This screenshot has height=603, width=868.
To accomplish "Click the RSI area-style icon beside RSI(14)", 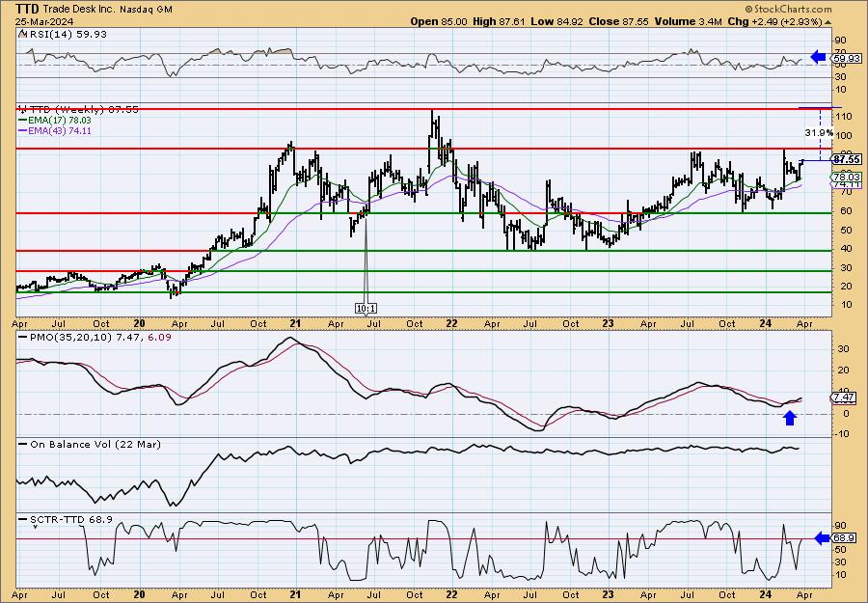I will coord(22,34).
